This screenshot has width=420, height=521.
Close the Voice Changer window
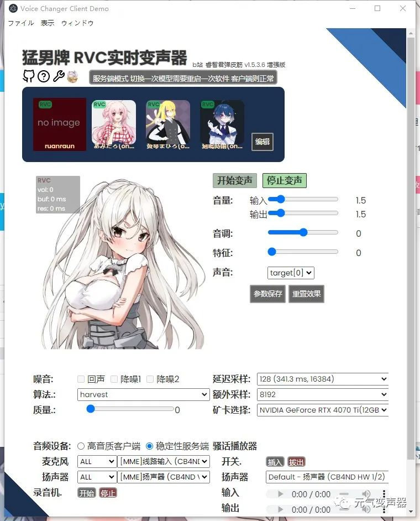(x=403, y=8)
